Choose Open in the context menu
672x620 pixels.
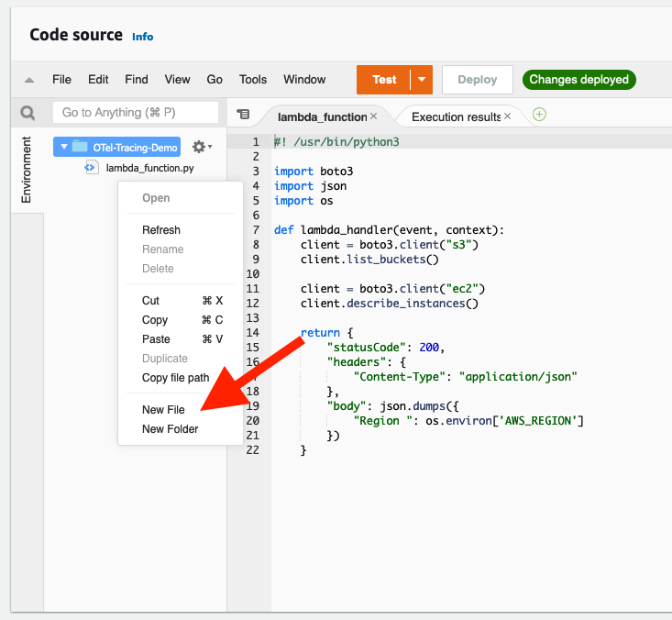pyautogui.click(x=156, y=198)
